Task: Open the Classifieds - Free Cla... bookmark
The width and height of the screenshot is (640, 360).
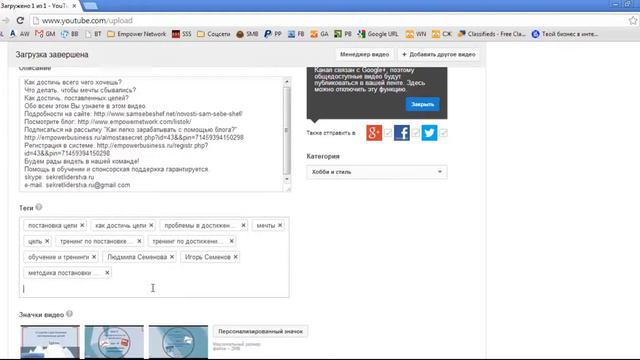Action: point(492,34)
